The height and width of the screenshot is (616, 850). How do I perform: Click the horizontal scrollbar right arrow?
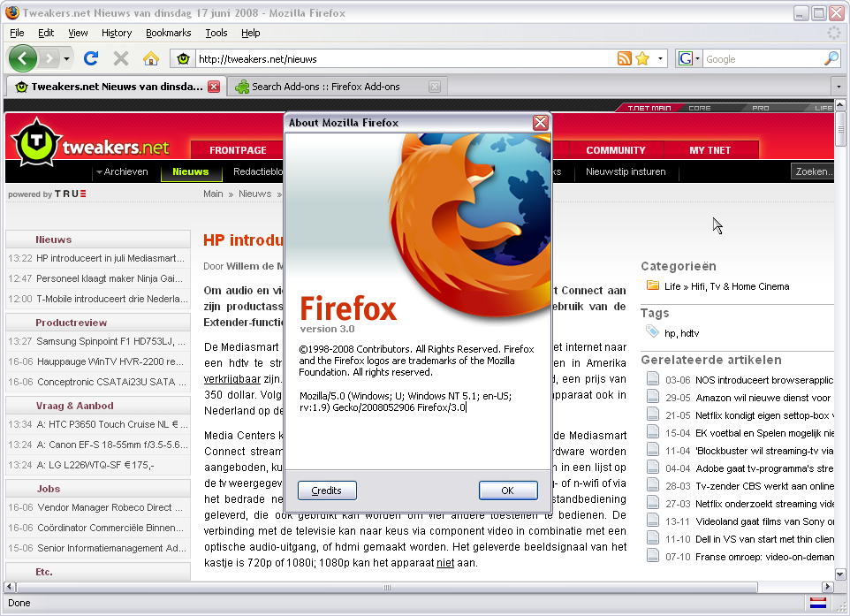pos(827,587)
